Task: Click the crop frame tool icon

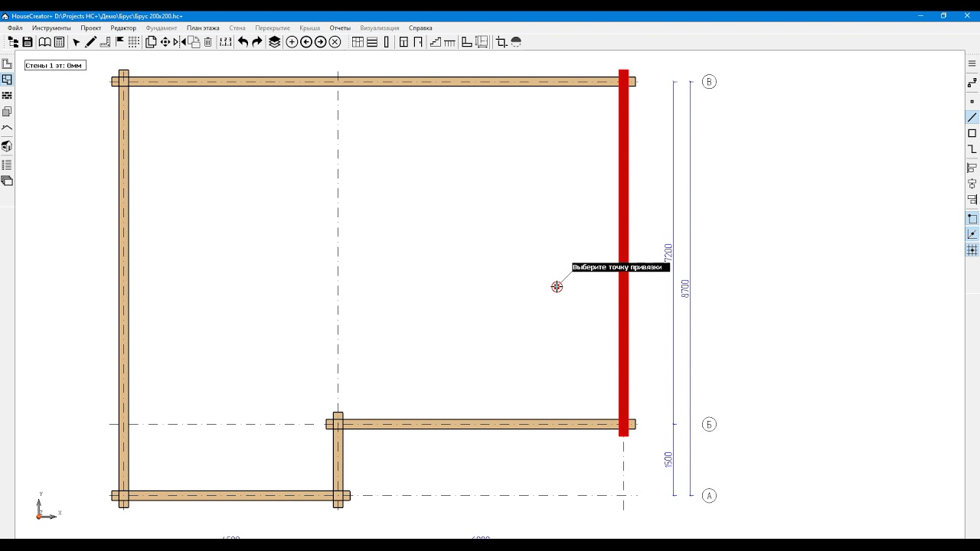Action: coord(501,42)
